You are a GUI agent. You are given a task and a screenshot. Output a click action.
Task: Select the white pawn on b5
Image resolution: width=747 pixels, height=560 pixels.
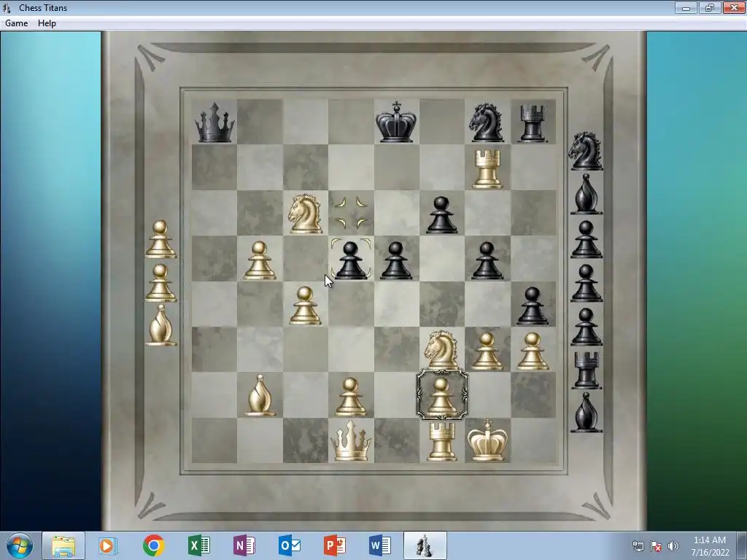click(x=260, y=260)
